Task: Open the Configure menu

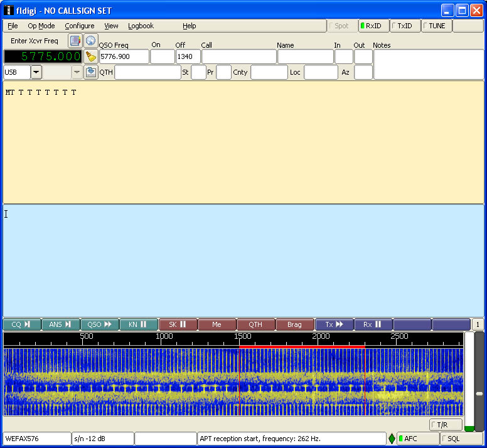Action: pos(80,26)
